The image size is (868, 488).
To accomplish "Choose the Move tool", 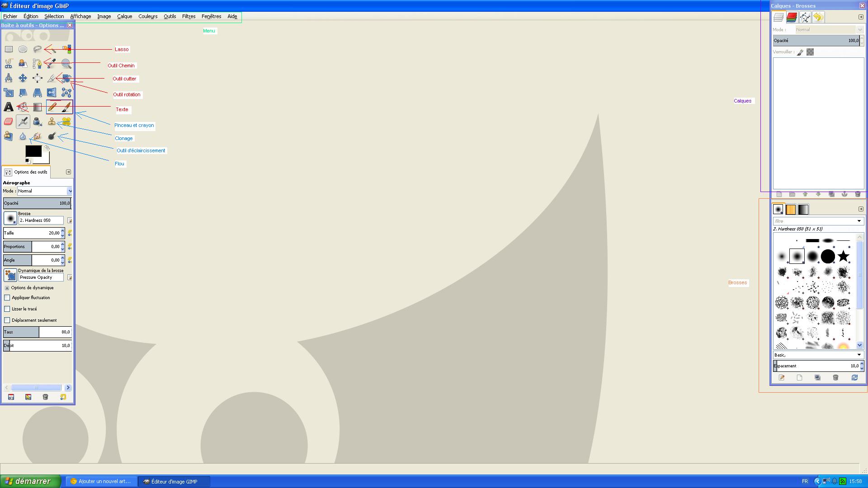I will [23, 78].
